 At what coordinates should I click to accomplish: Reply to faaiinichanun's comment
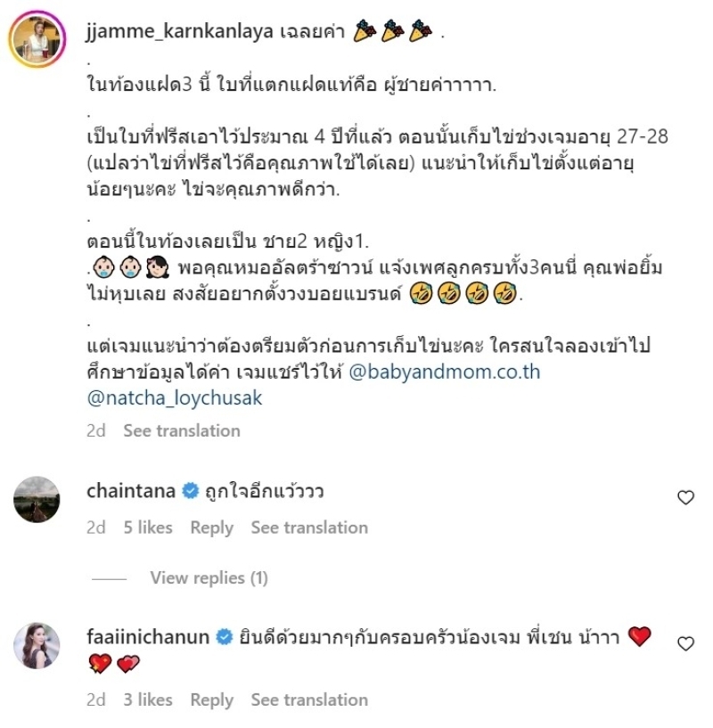(x=212, y=700)
